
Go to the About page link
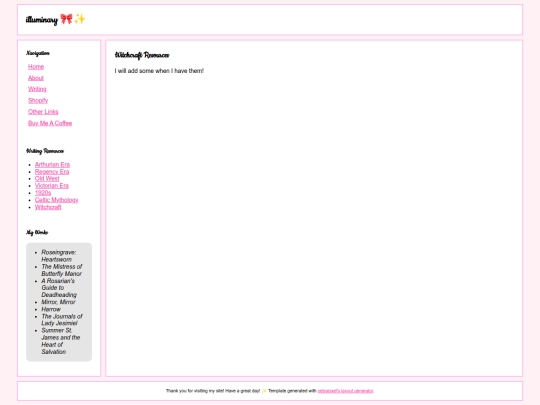[36, 78]
